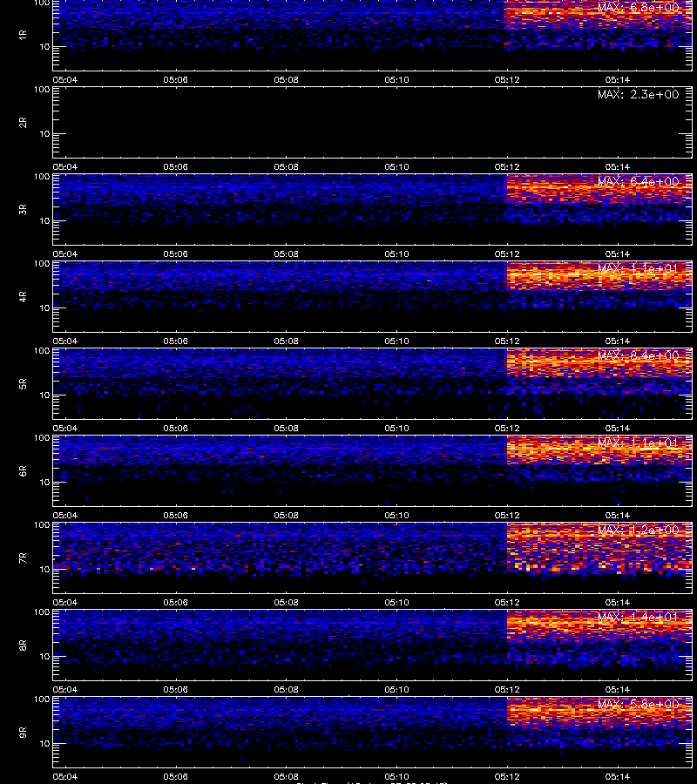Select the 'MAX: 1.1e+01' annotation in panel 6R
Viewport: 697px width, 784px height.
coord(638,443)
